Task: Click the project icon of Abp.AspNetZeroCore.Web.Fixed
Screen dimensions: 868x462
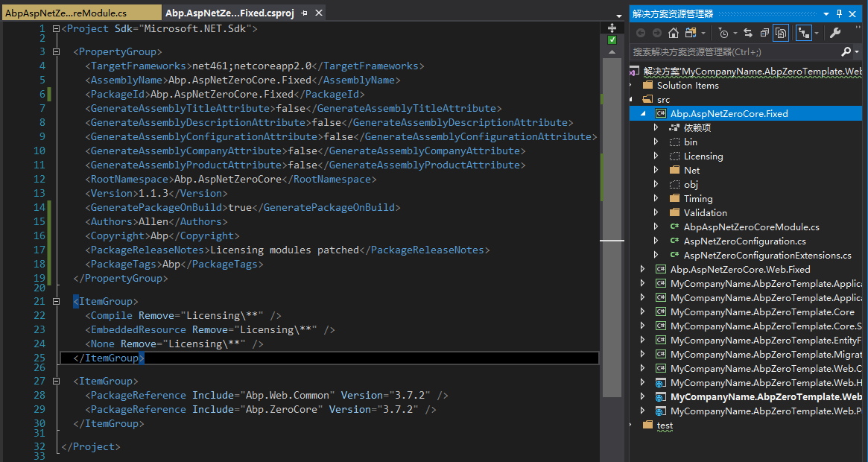Action: (660, 269)
